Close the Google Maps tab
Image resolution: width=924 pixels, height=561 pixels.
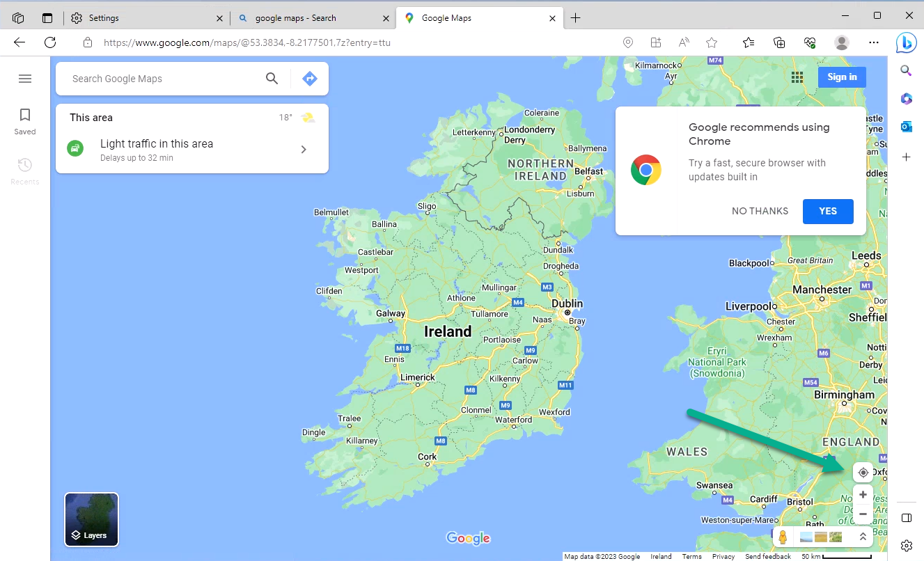click(x=552, y=18)
